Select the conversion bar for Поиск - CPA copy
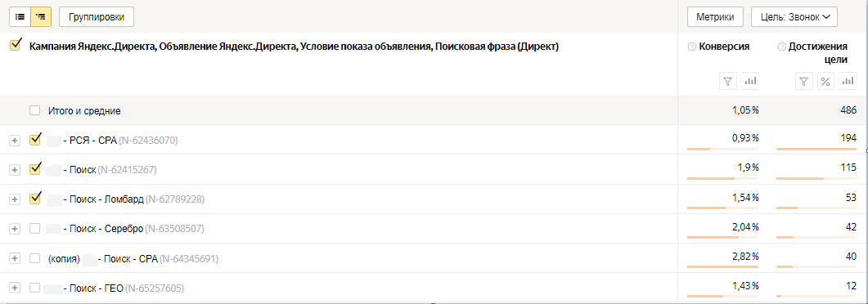This screenshot has height=304, width=868. 722,267
